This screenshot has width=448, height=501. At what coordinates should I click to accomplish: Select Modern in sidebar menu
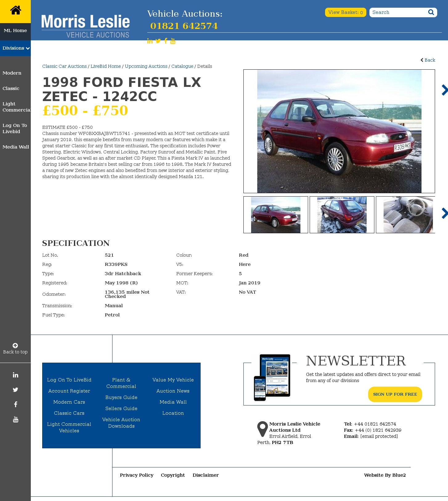click(x=12, y=73)
